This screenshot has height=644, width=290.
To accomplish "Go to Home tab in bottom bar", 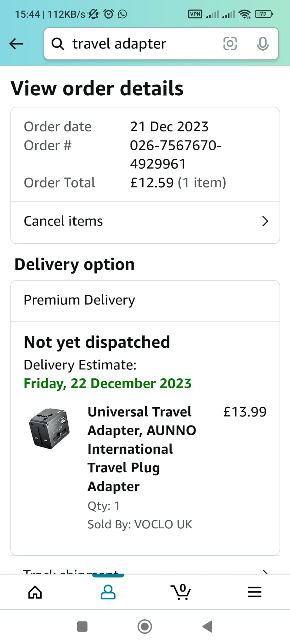I will tap(35, 592).
